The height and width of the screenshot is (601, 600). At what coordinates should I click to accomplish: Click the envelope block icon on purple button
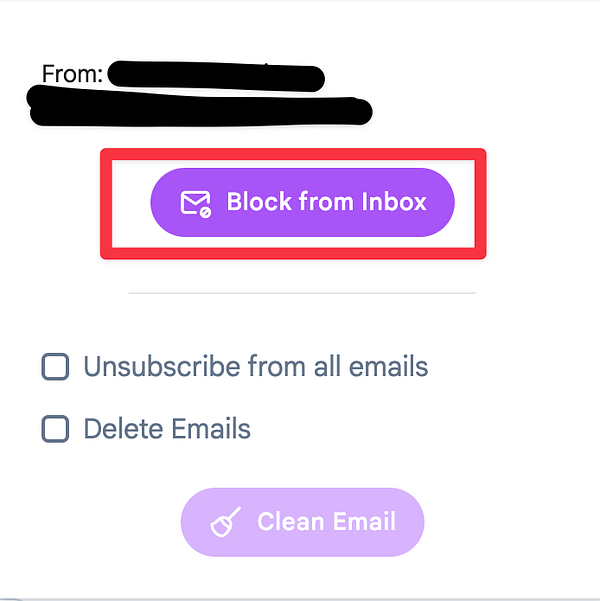tap(195, 203)
